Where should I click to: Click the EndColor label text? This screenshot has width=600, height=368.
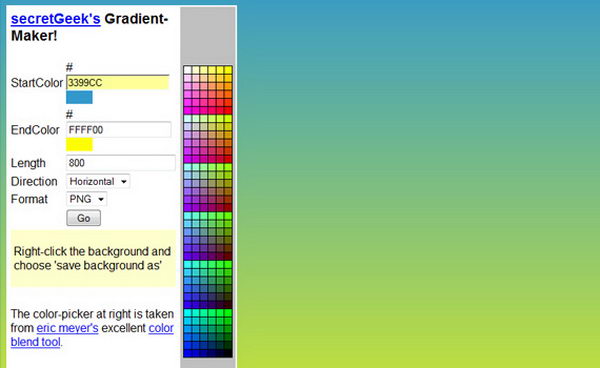coord(35,130)
